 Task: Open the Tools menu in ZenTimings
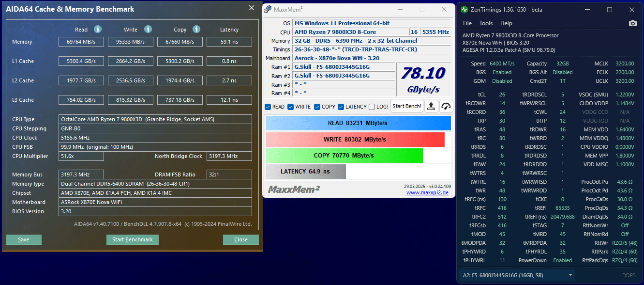(x=486, y=23)
